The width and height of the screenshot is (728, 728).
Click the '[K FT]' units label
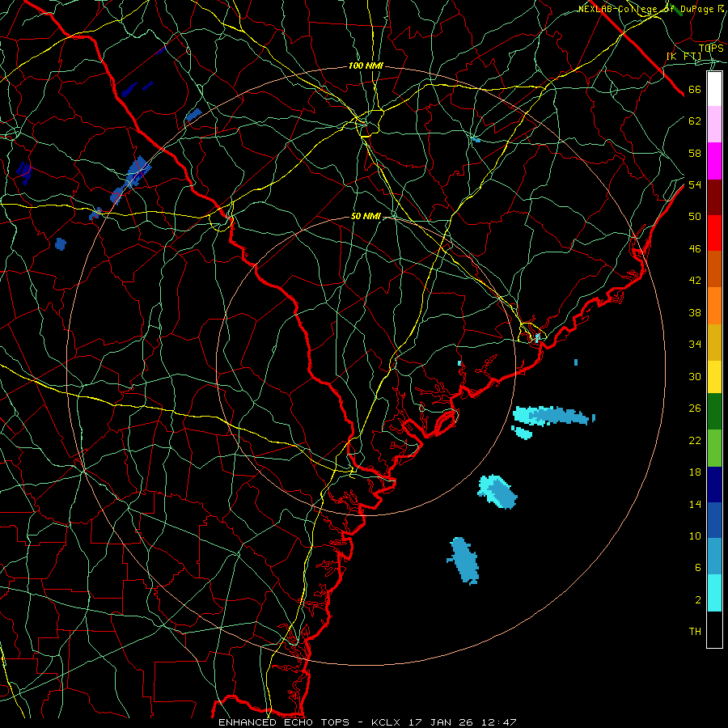684,57
